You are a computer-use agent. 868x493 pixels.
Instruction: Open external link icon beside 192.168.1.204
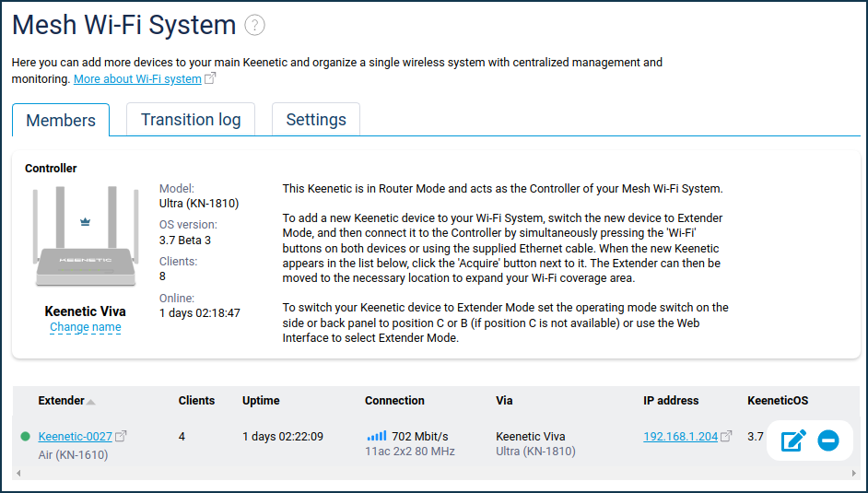(x=726, y=436)
